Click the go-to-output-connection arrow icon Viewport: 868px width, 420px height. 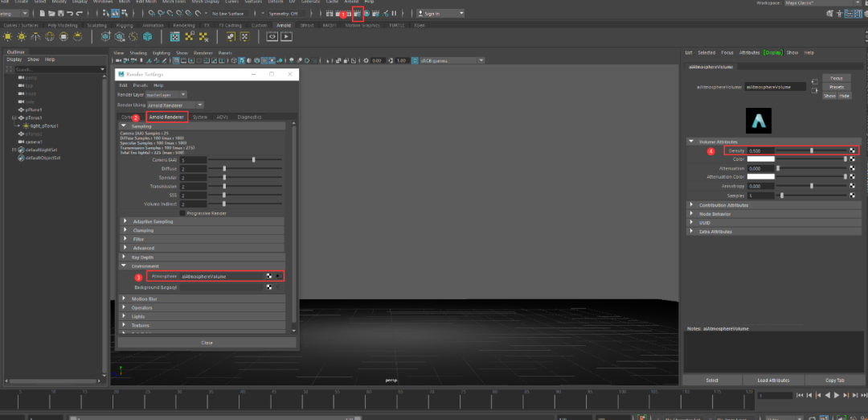pyautogui.click(x=813, y=92)
